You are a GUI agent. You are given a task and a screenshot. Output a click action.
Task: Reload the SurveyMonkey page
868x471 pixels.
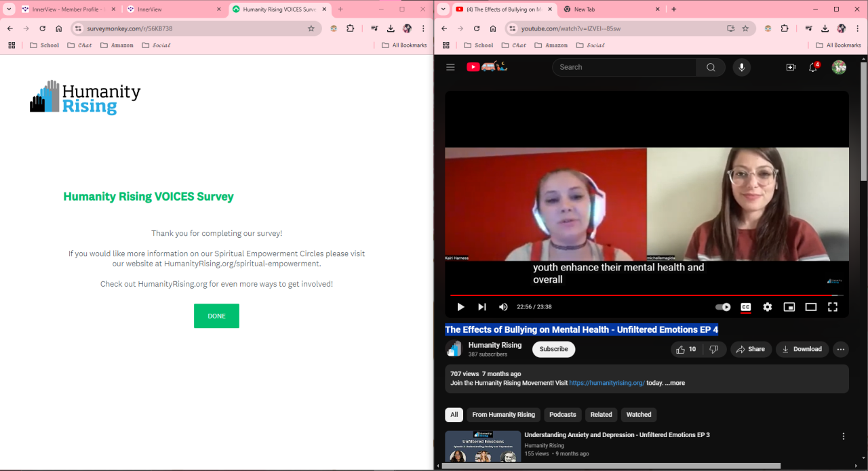pyautogui.click(x=42, y=28)
